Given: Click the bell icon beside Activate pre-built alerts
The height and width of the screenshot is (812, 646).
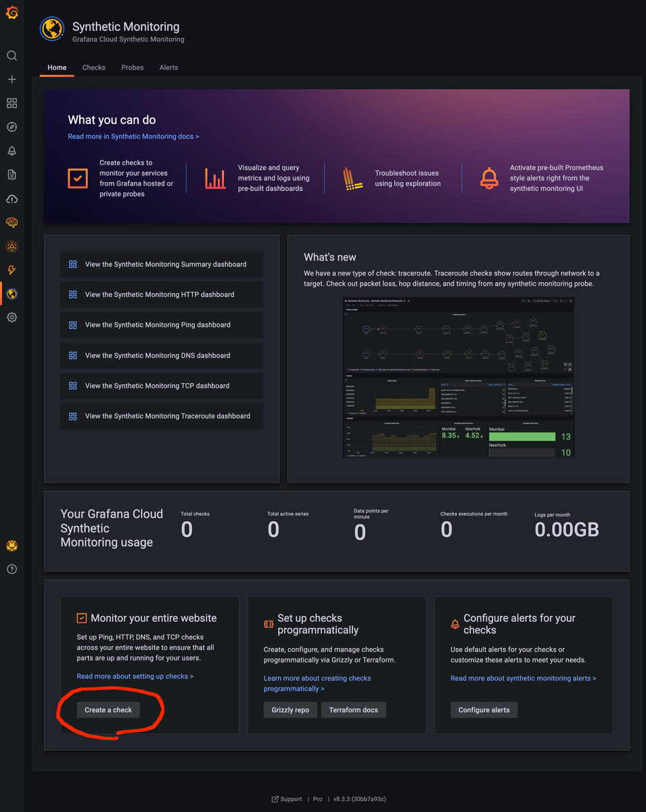Looking at the screenshot, I should point(489,179).
